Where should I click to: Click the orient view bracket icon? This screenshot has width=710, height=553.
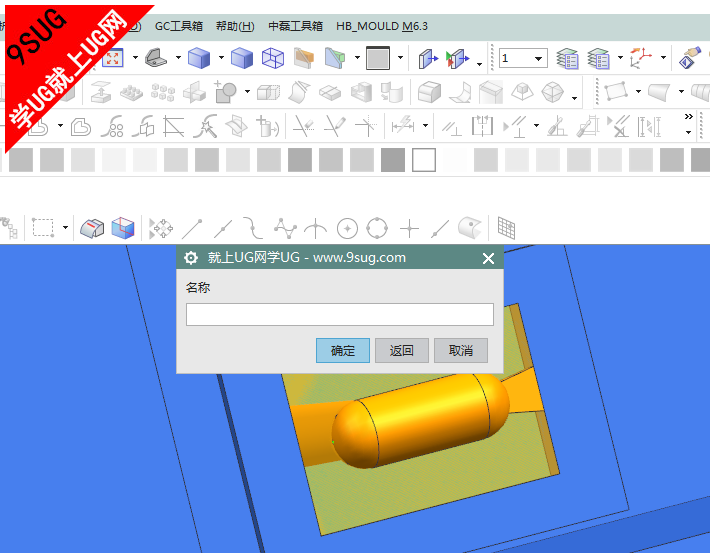tap(156, 58)
